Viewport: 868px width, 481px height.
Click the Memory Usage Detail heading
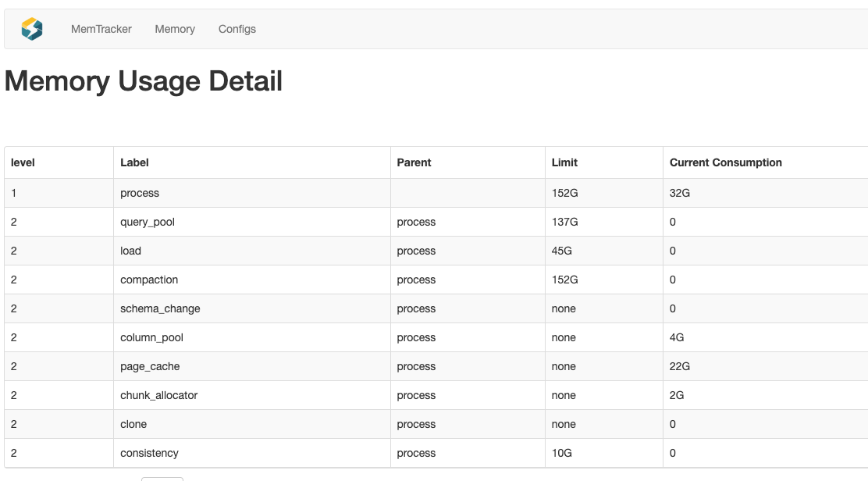tap(144, 81)
